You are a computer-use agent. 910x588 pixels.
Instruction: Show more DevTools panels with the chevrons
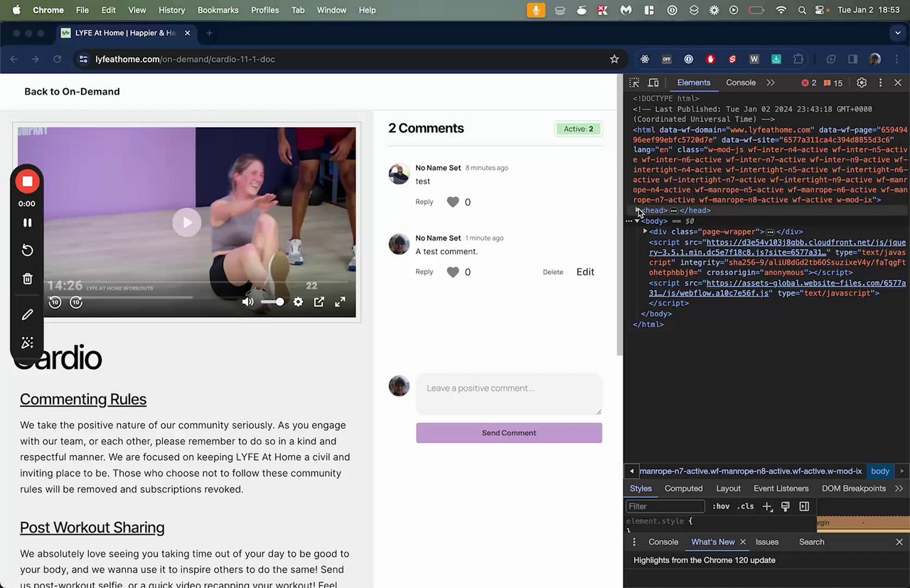pos(771,82)
